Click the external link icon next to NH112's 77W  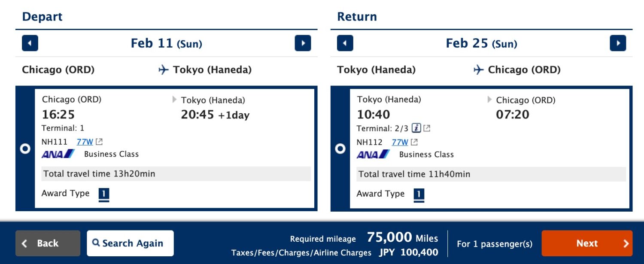414,142
